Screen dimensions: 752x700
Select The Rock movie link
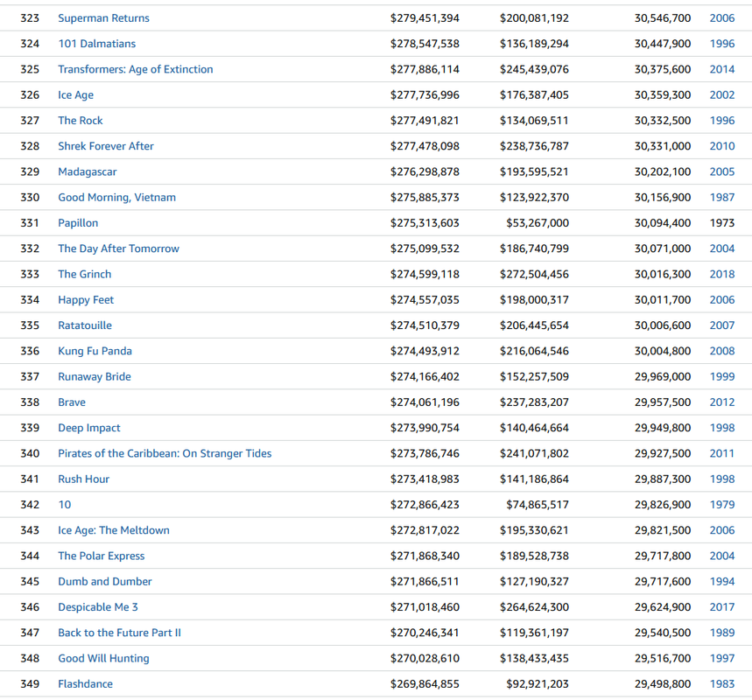(x=80, y=121)
